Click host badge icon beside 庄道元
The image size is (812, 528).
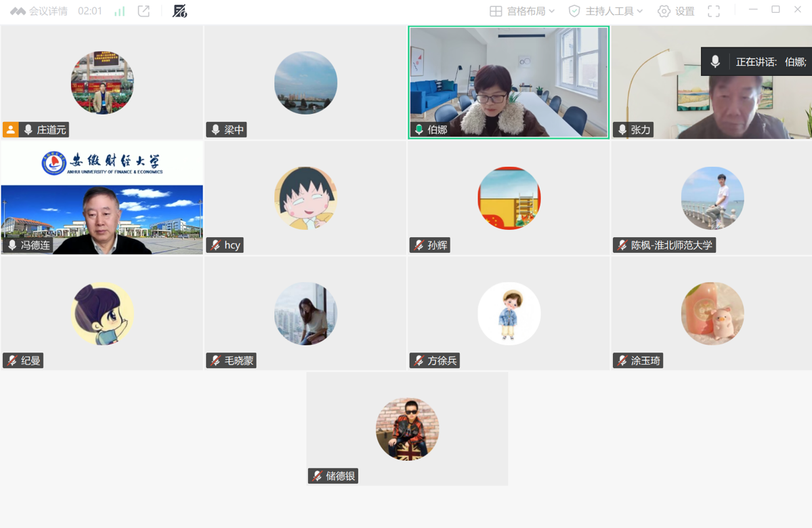(11, 129)
